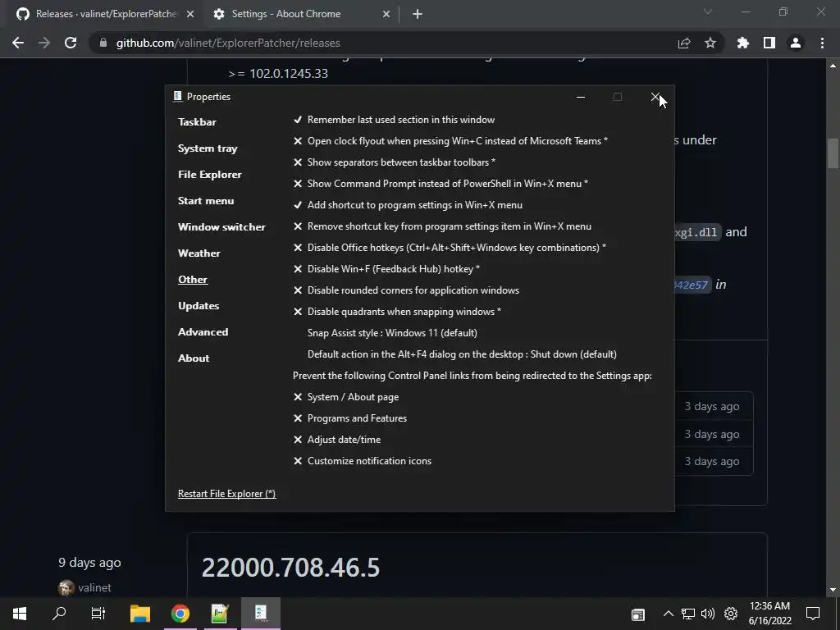Select Window switcher section
840x630 pixels.
click(221, 227)
